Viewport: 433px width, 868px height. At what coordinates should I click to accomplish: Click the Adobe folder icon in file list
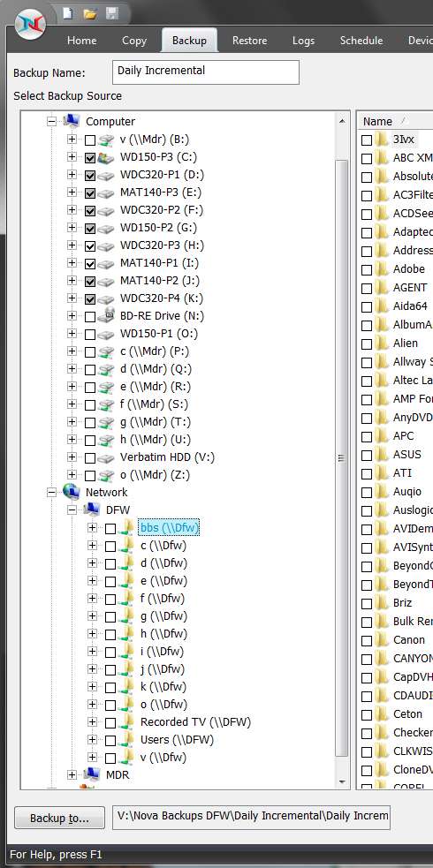[382, 269]
